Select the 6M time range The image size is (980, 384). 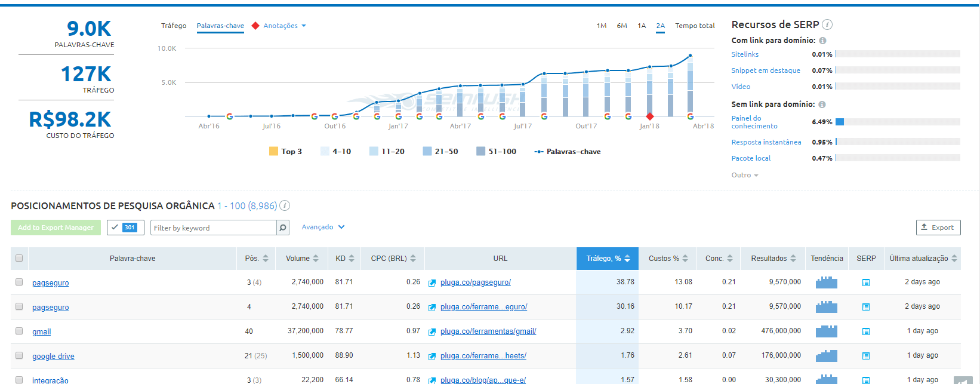click(622, 26)
